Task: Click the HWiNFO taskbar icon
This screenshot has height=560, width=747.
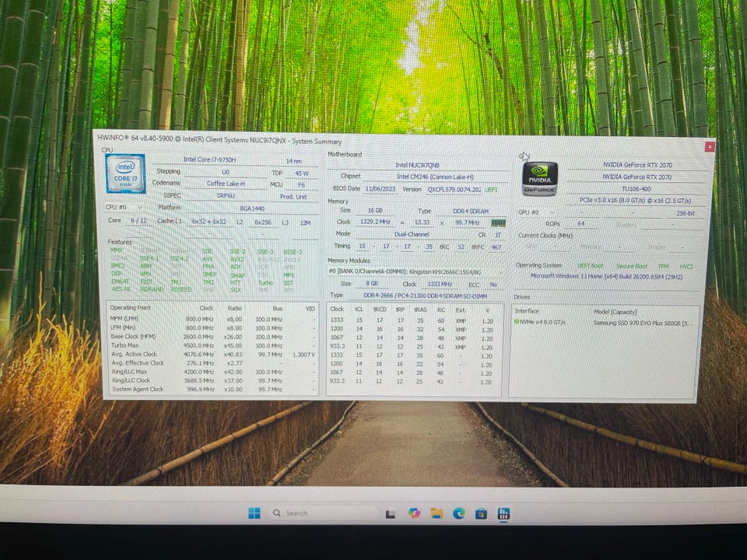Action: click(504, 513)
